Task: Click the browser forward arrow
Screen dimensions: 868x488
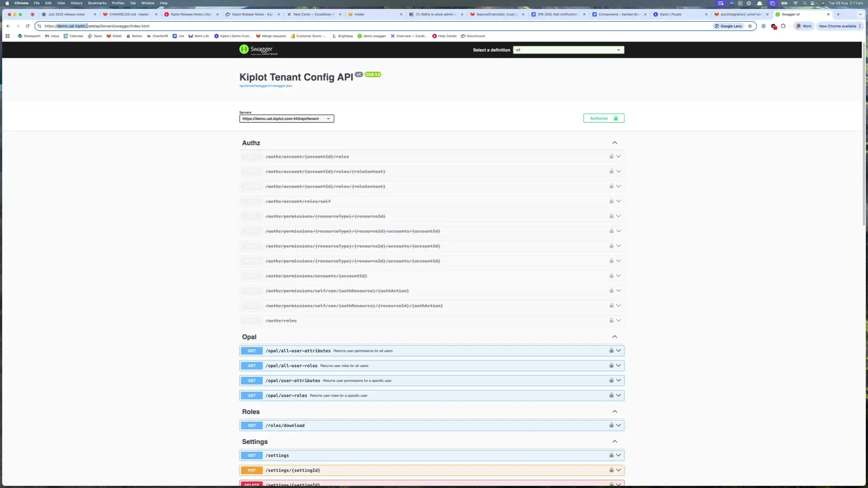Action: click(18, 26)
